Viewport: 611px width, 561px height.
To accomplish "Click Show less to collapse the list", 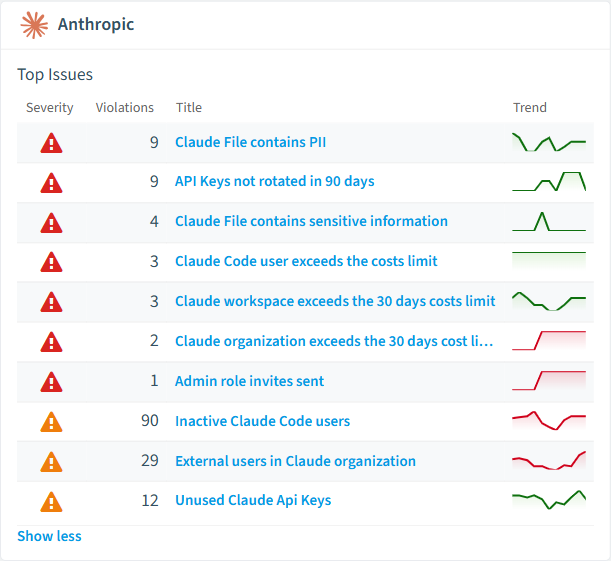I will point(49,536).
